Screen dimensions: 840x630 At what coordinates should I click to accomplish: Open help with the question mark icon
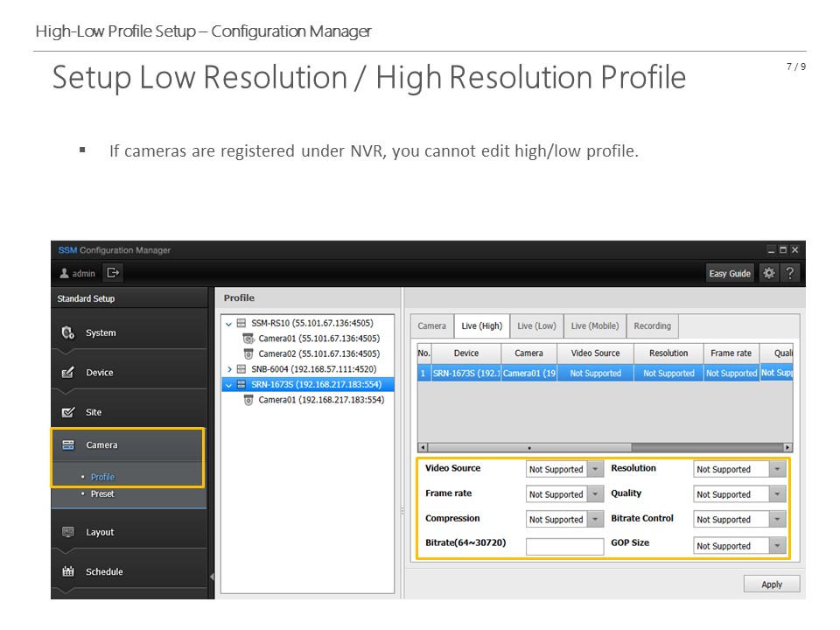point(789,273)
